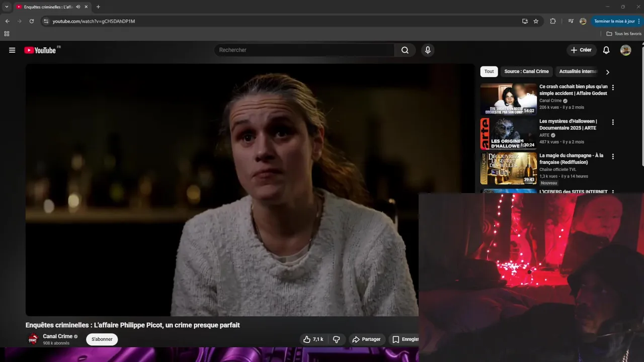
Task: Open the YouTube guide hamburger menu
Action: (x=12, y=50)
